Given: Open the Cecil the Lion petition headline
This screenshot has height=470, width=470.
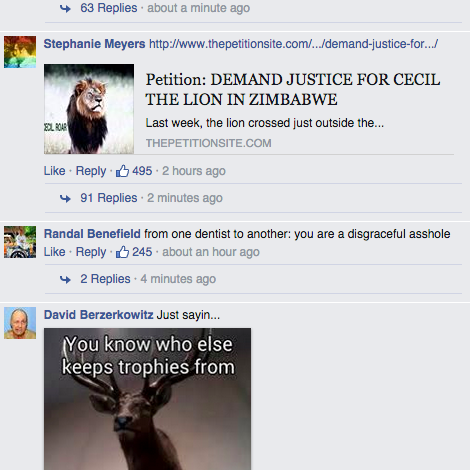Looking at the screenshot, I should point(293,90).
